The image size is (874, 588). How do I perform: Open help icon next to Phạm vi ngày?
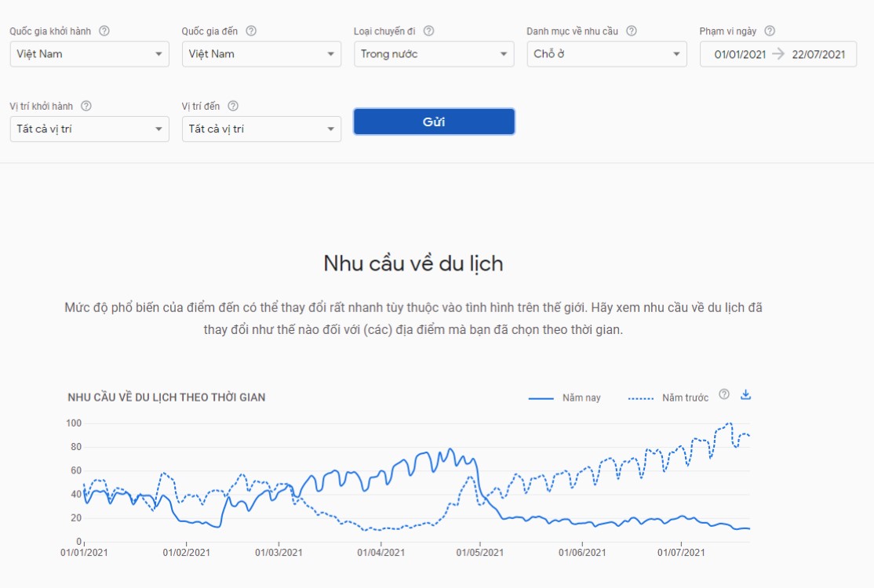[x=770, y=31]
